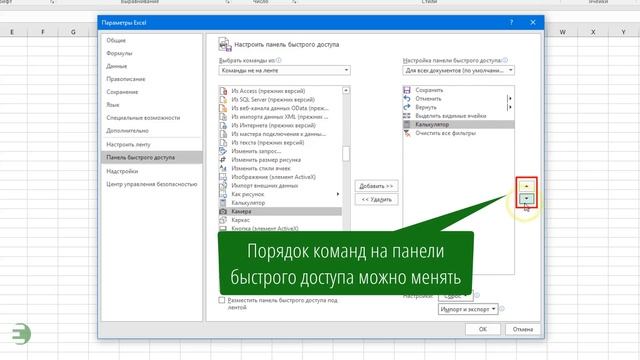Image resolution: width=640 pixels, height=360 pixels.
Task: Select column X header in Excel sheet
Action: pyautogui.click(x=593, y=32)
